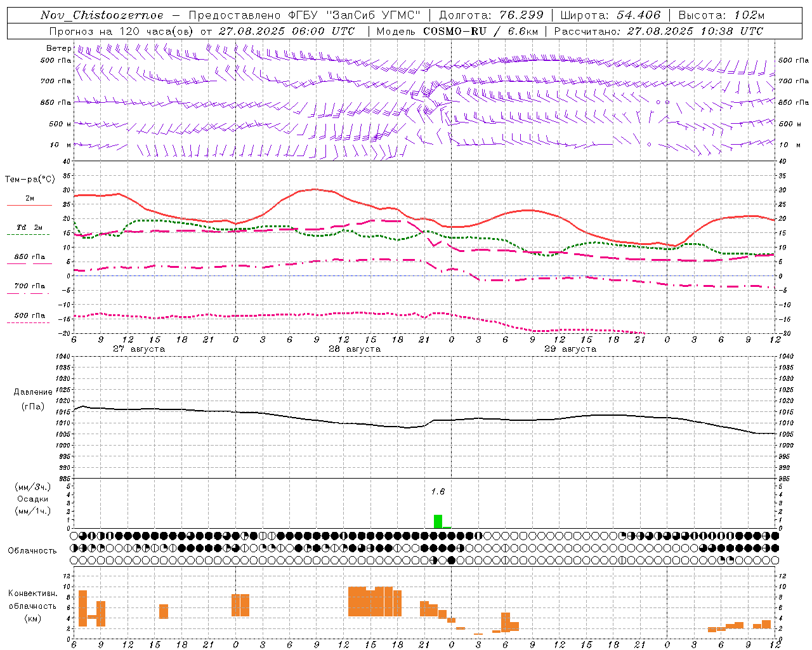Viewport: 812px width, 650px height.
Task: Click the Высота: 102м value
Action: click(721, 15)
